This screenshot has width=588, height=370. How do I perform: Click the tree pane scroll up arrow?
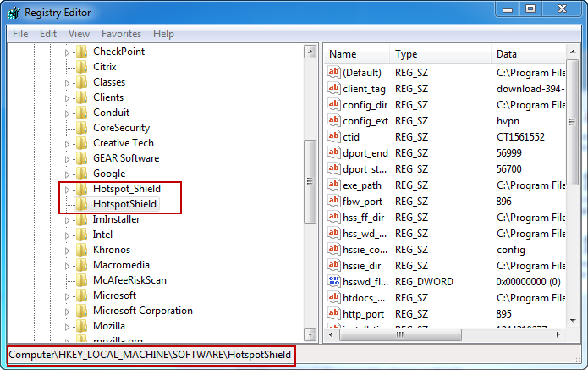point(310,52)
